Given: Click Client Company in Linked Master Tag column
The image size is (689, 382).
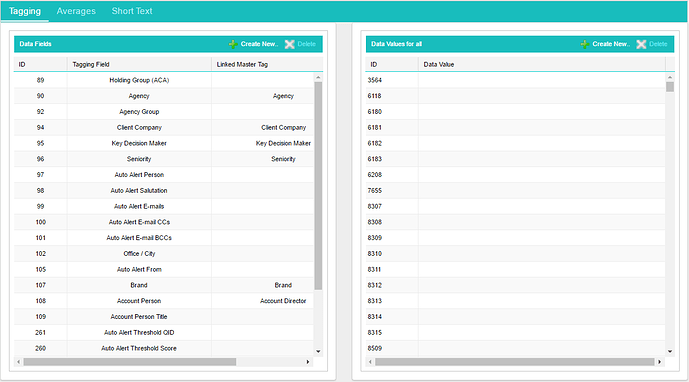Looking at the screenshot, I should (x=283, y=127).
